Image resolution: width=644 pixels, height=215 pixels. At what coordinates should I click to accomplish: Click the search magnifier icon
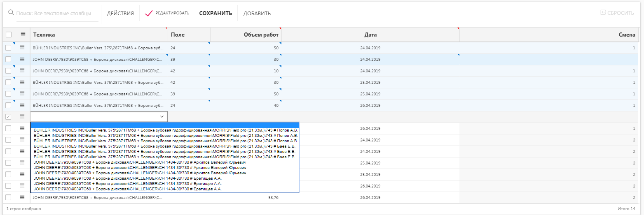click(11, 12)
